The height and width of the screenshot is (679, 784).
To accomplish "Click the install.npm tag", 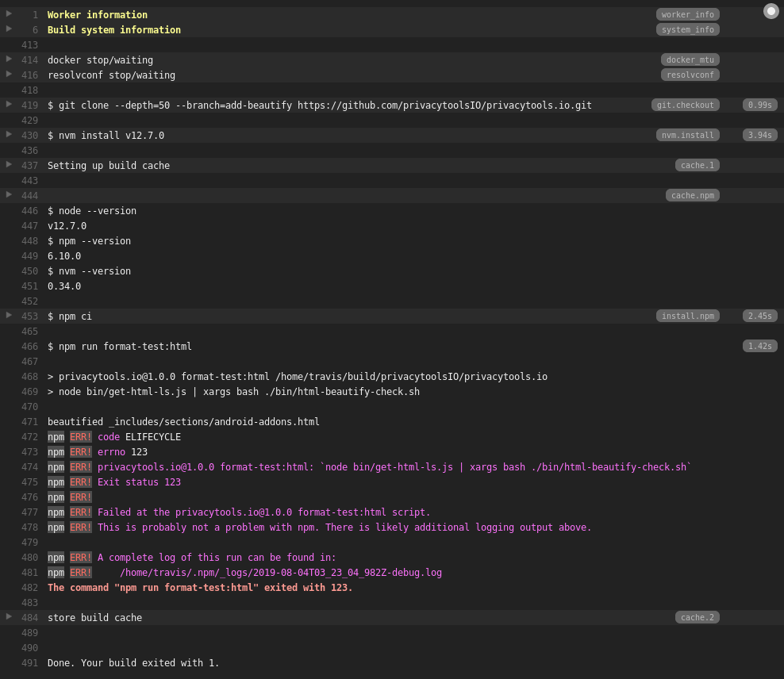I will click(687, 316).
